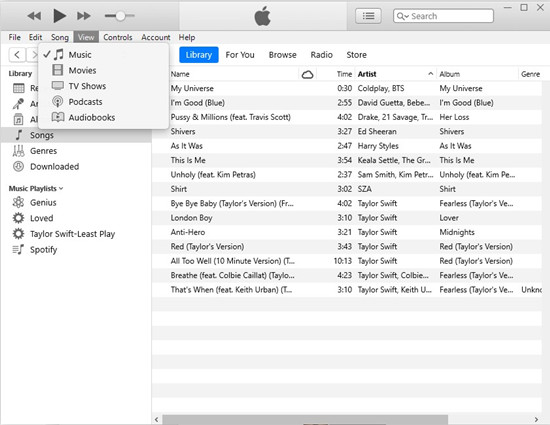The image size is (550, 425).
Task: Click the Midnights album cell
Action: (457, 232)
